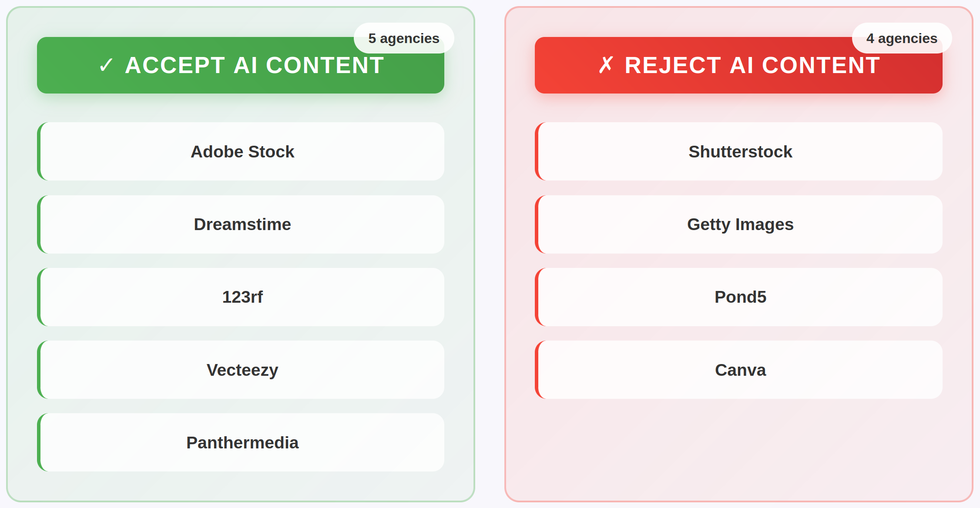The width and height of the screenshot is (980, 508).
Task: Choose the Pond5 agency card
Action: (x=740, y=297)
